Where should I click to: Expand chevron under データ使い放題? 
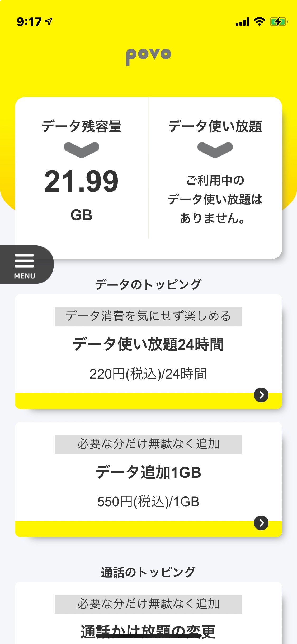215,150
